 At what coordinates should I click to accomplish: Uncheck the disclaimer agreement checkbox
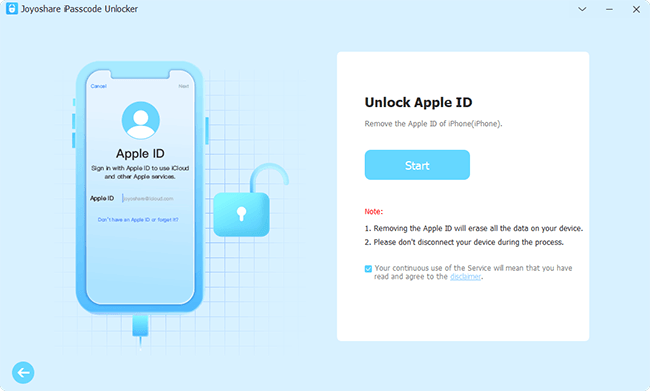click(368, 269)
